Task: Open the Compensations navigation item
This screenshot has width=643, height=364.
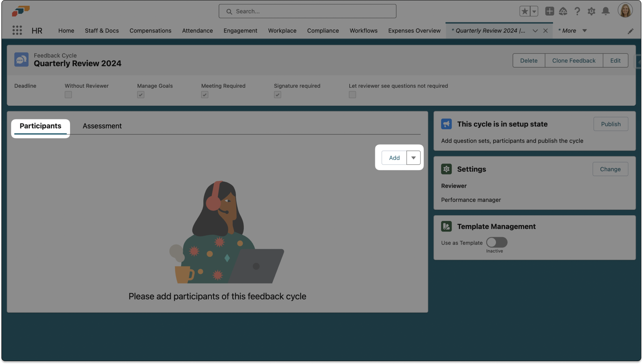Action: pyautogui.click(x=150, y=31)
